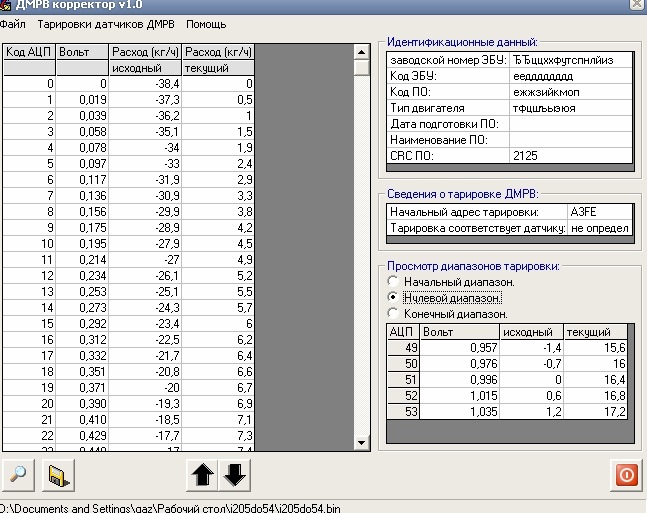Click scroll-up arrow of main table scrollbar
647x513 pixels.
tap(362, 51)
